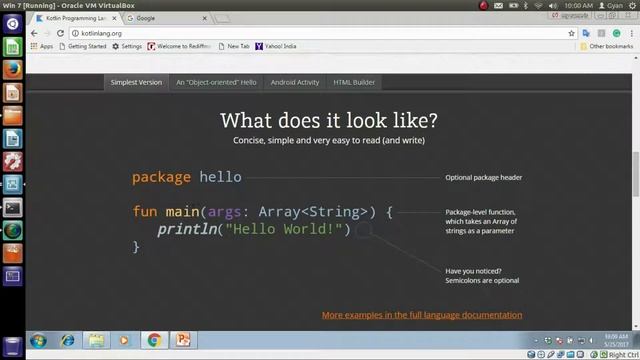Open the New Tab bookmark

[x=234, y=46]
